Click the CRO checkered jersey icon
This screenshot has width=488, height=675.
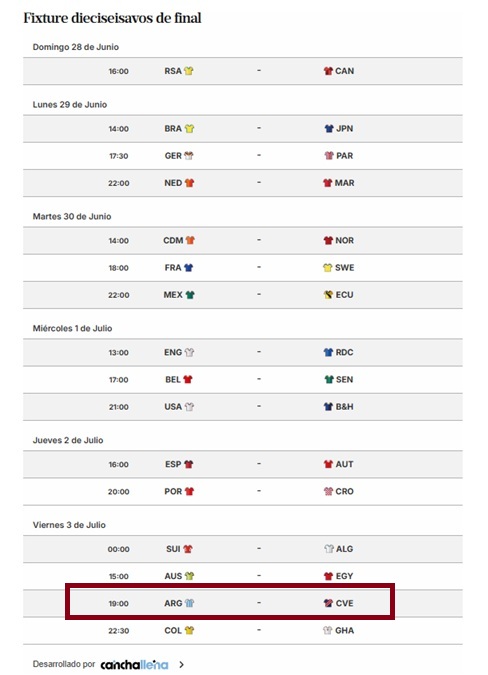point(328,492)
